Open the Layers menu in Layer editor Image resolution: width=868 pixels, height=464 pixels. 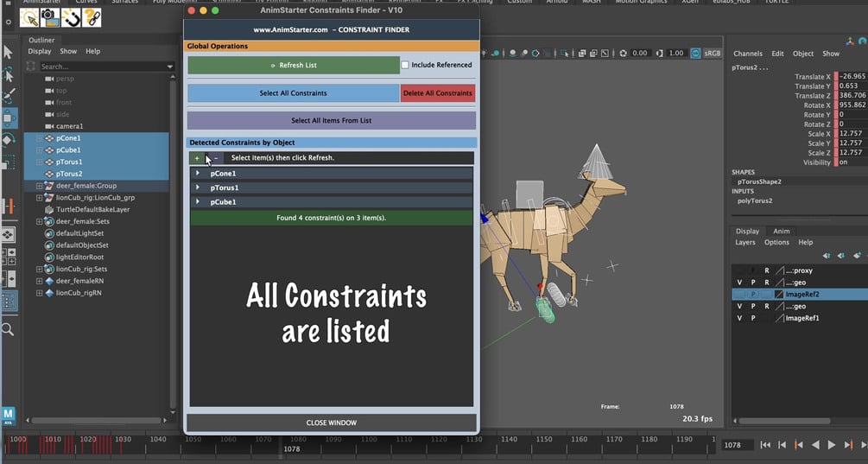[745, 243]
